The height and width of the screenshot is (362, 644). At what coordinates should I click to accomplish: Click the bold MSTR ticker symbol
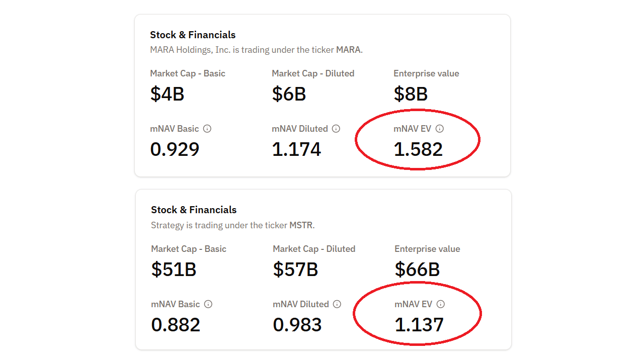coord(301,225)
